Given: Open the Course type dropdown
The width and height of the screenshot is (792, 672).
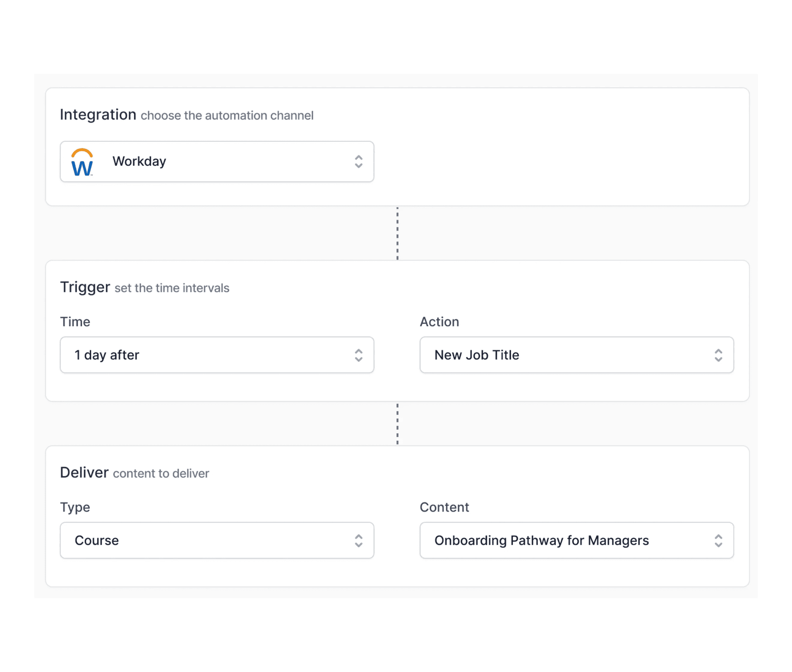Looking at the screenshot, I should 217,540.
